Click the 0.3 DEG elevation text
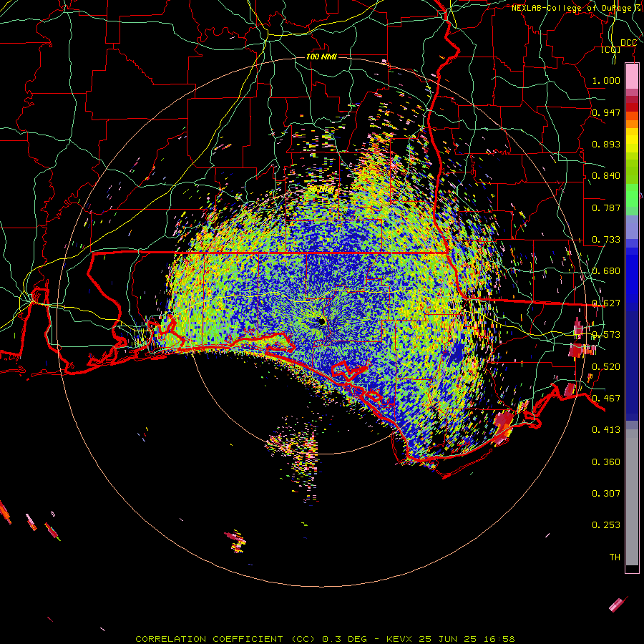 344,639
